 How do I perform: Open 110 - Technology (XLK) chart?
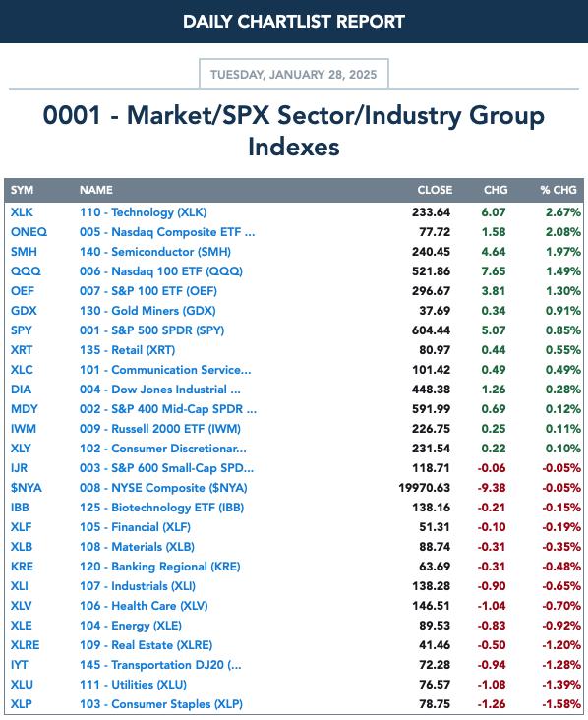click(143, 212)
